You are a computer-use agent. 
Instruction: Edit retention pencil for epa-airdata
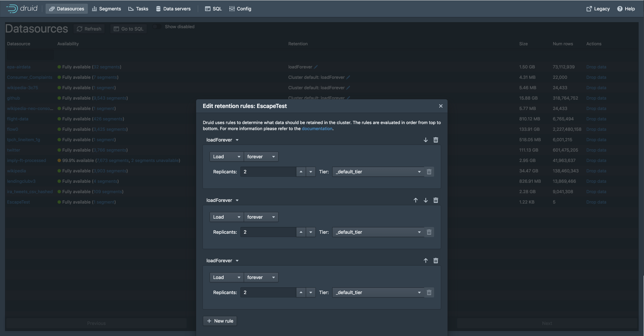point(316,67)
